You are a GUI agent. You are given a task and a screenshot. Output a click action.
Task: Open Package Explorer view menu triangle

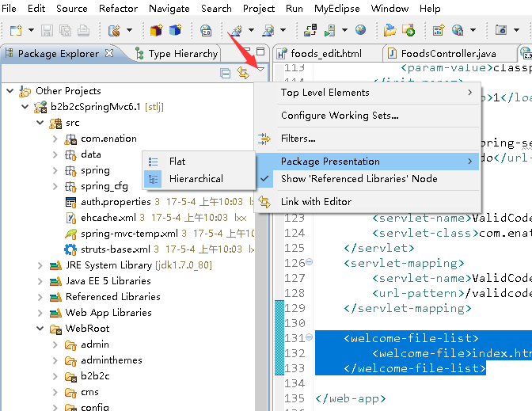tap(260, 69)
